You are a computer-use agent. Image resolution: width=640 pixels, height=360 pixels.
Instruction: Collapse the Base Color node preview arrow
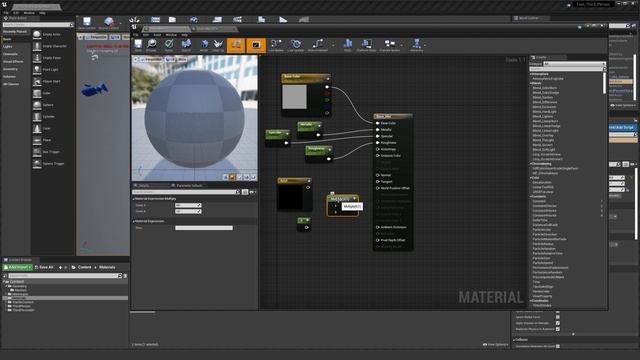328,78
